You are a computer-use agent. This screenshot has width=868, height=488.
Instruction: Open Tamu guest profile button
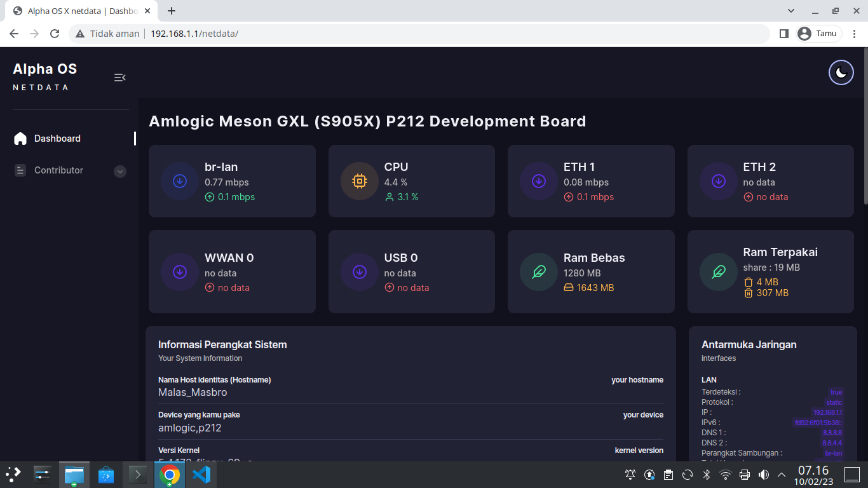[x=819, y=34]
